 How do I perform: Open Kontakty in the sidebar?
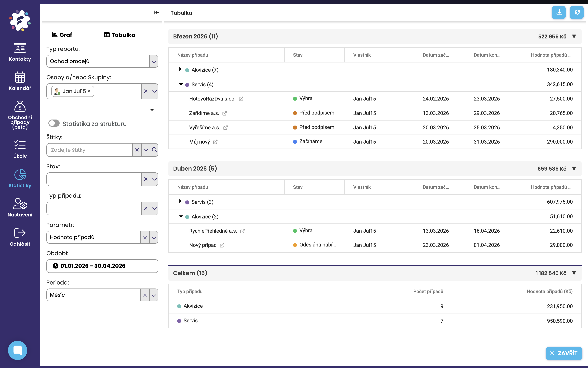coord(20,52)
